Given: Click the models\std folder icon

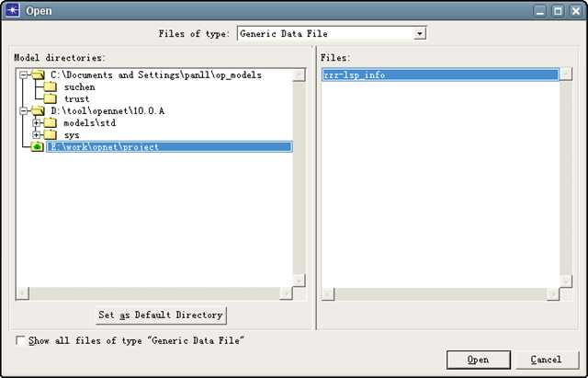Looking at the screenshot, I should [x=50, y=123].
